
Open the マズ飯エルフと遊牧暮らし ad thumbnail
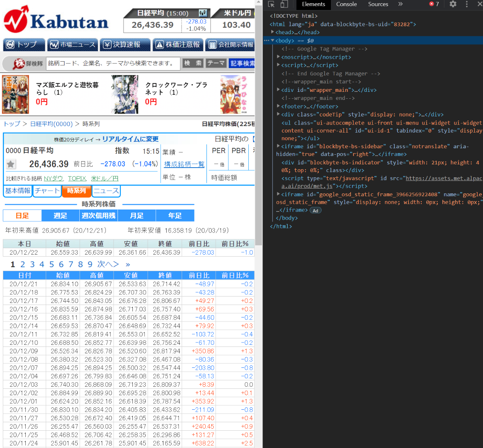(x=15, y=94)
